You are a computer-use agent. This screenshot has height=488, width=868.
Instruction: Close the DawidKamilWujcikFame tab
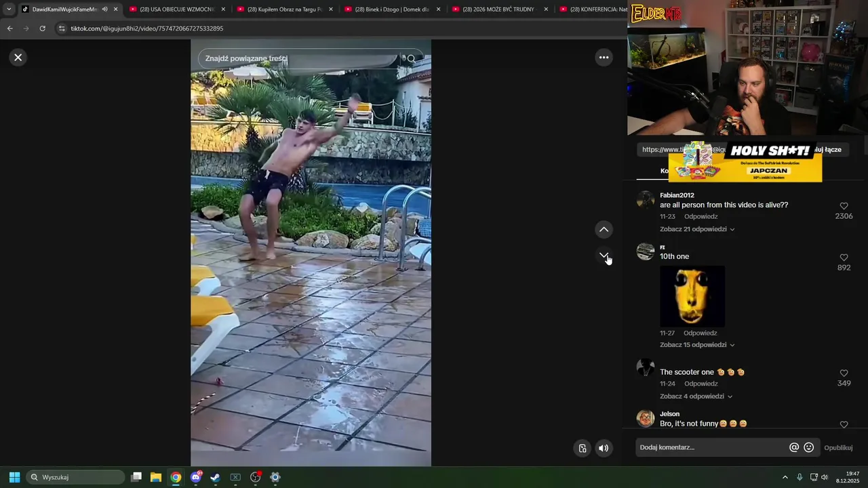[116, 9]
